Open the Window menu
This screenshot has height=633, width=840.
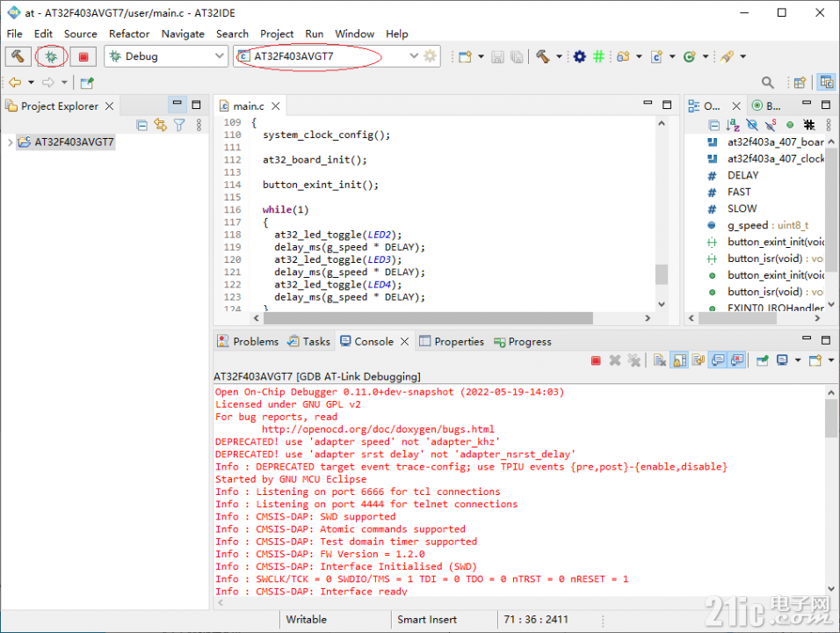354,33
